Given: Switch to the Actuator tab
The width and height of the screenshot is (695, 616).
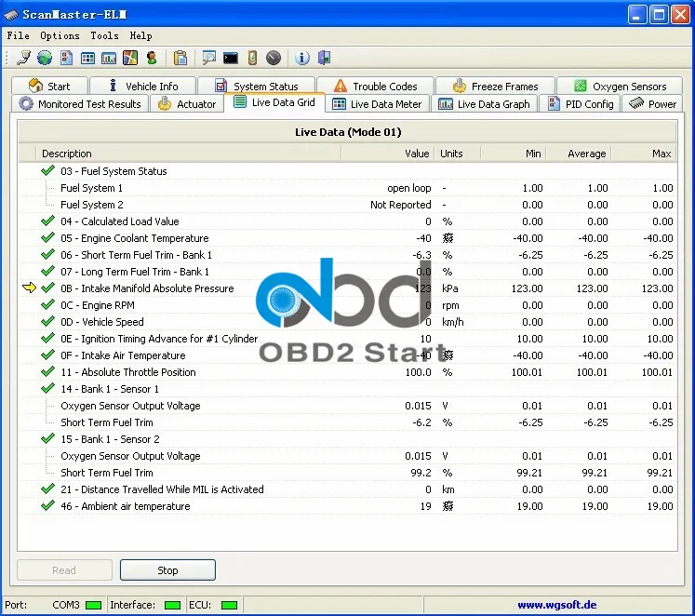Looking at the screenshot, I should 187,103.
